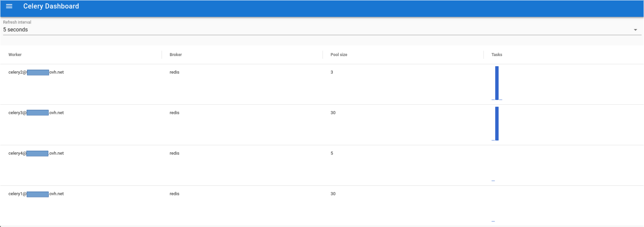Screen dimensions: 644x227
Task: Click the Tasks column header
Action: (x=497, y=55)
